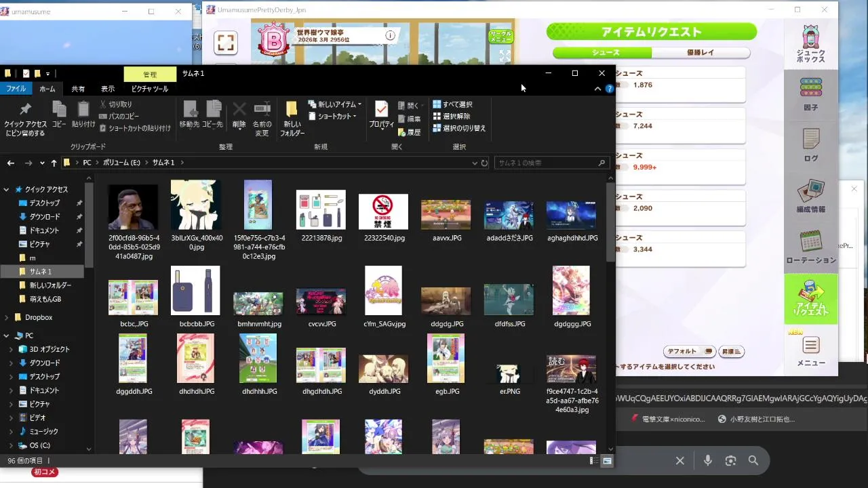Open the メニュー button in the game sidebar
Screen dimensions: 868x488
click(x=810, y=350)
